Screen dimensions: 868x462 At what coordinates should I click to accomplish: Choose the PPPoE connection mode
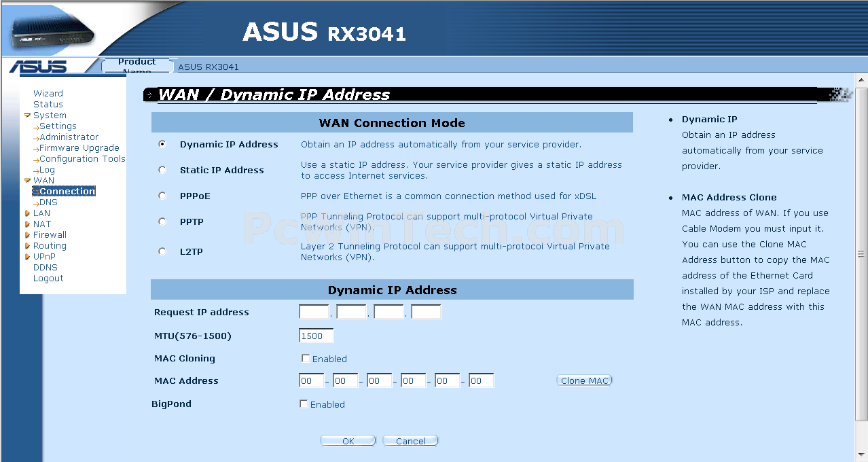click(x=162, y=196)
